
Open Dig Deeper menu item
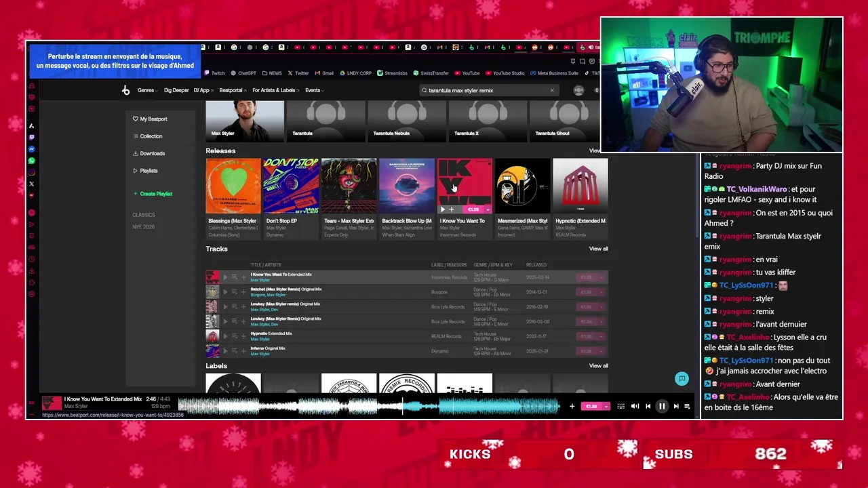click(176, 90)
